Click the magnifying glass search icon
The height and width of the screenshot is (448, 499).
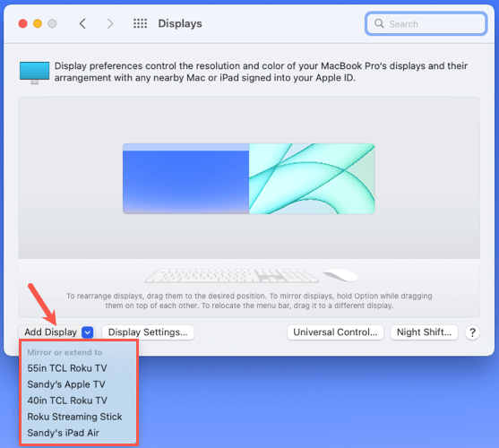click(379, 23)
